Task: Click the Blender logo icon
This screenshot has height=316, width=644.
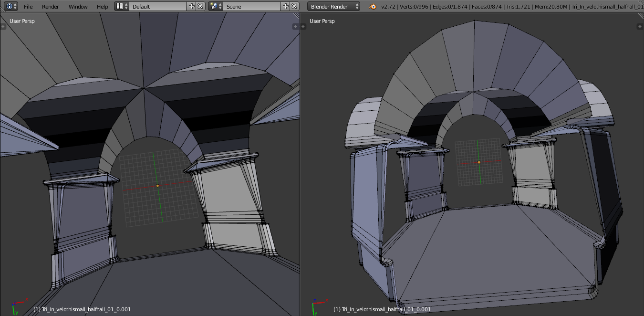Action: click(373, 6)
